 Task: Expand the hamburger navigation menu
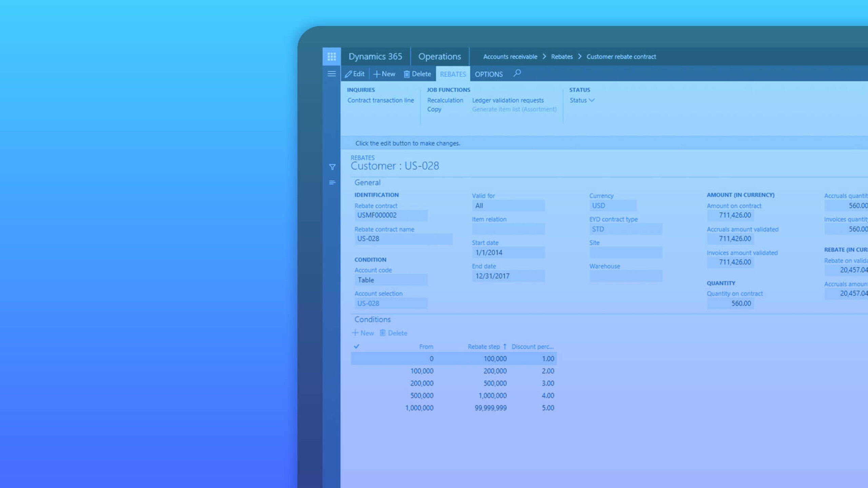(332, 74)
